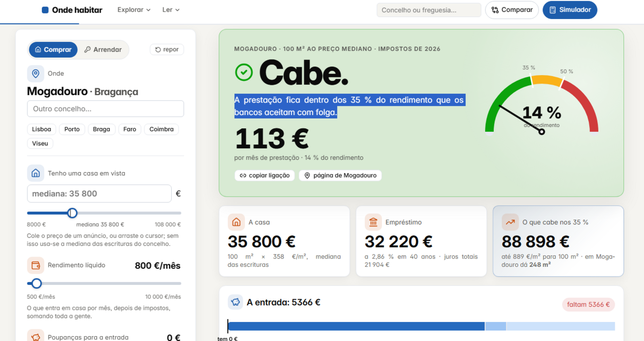Screen dimensions: 644x341
Task: Choose the Coimbra chip
Action: (161, 129)
